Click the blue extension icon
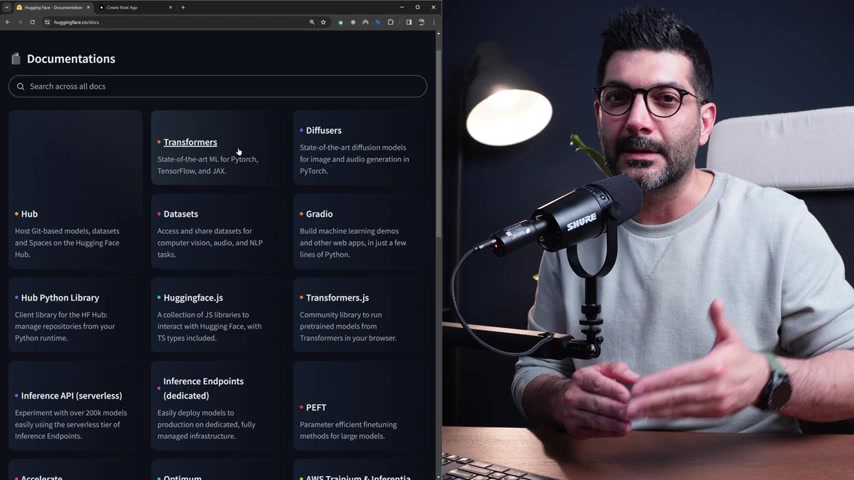Viewport: 854px width, 480px height. pos(378,22)
